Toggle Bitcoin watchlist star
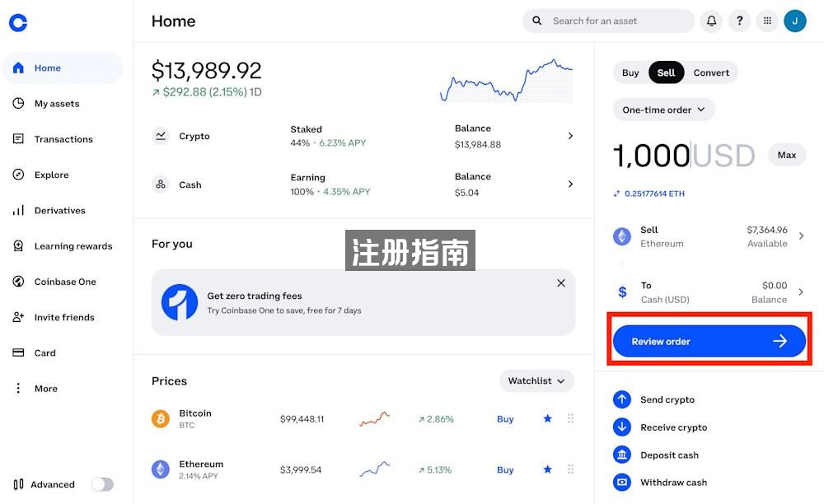The width and height of the screenshot is (824, 504). coord(548,418)
